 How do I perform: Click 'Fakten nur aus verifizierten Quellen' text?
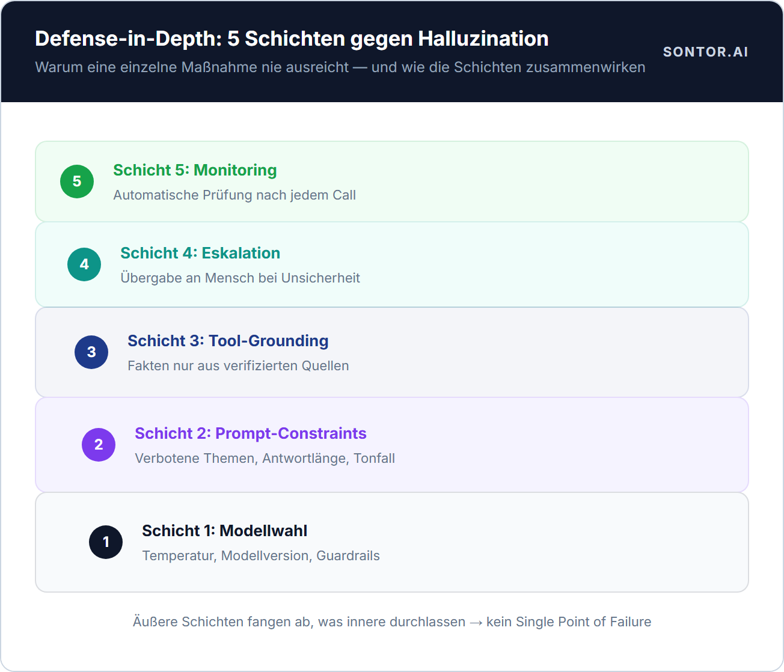(x=238, y=365)
